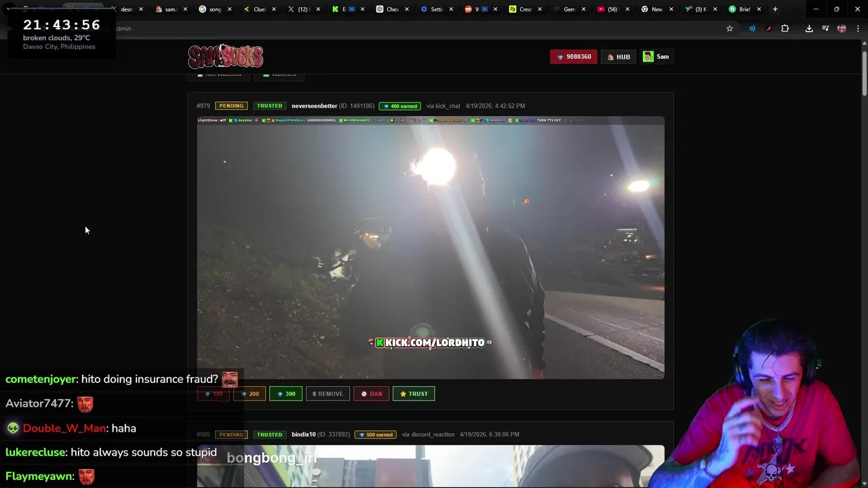The image size is (868, 488).
Task: Click the blue audio extension icon
Action: (x=751, y=28)
